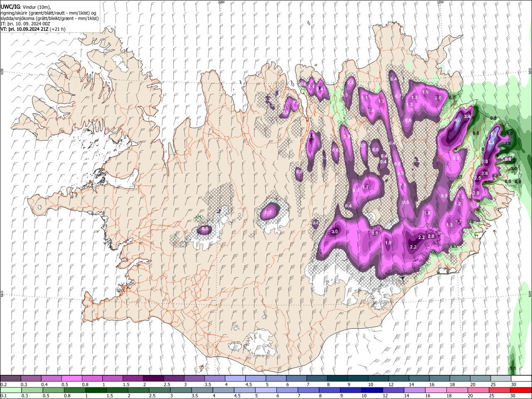Viewport: 532px width, 399px height.
Task: Click the '2.8' value on the east coast
Action: click(x=485, y=174)
